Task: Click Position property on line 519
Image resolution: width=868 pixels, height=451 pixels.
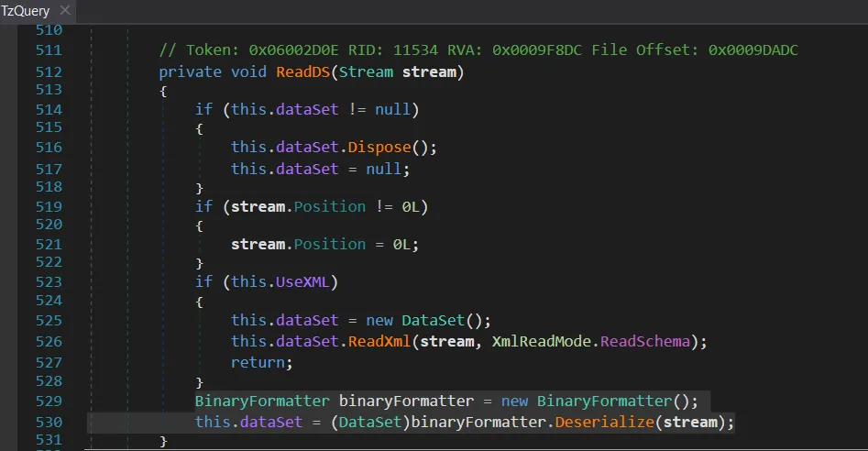Action: (x=331, y=207)
